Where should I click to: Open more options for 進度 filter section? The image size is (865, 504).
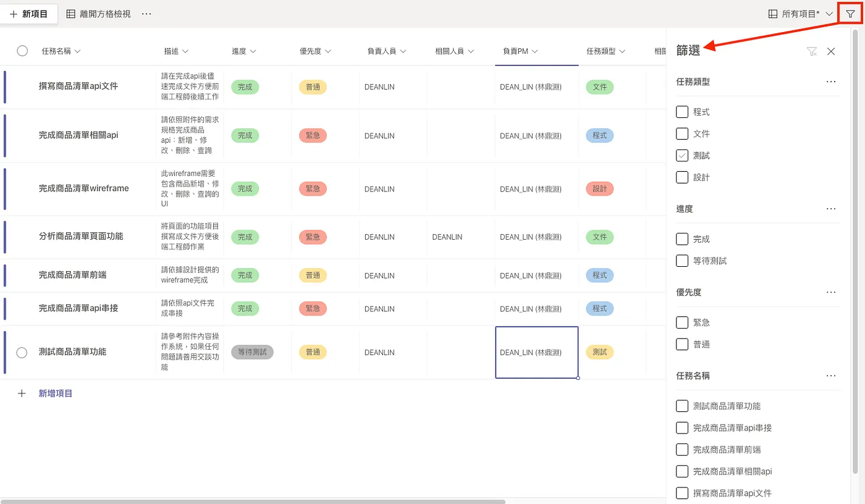tap(831, 209)
